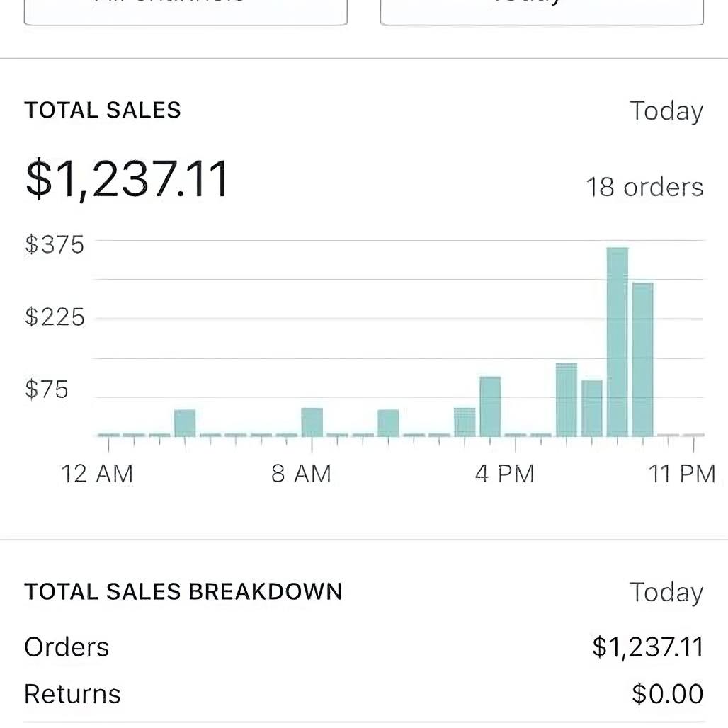Click the $375 y-axis label
The image size is (728, 728).
[x=55, y=245]
